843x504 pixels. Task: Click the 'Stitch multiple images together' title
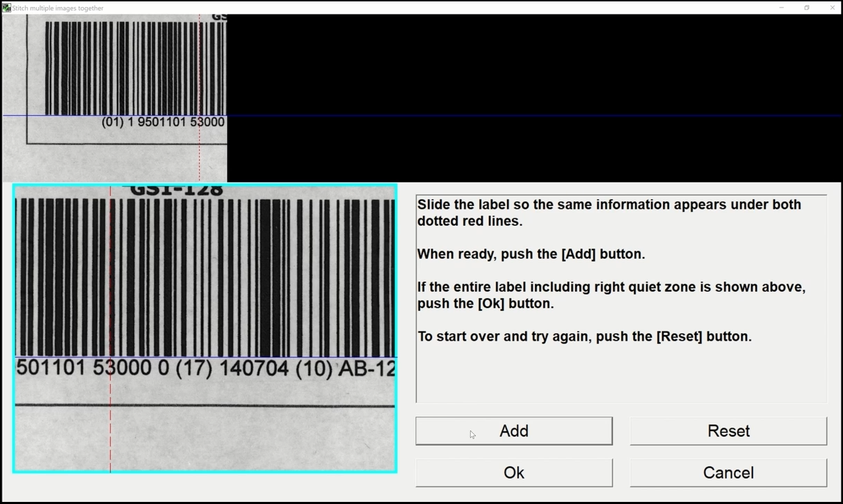pyautogui.click(x=58, y=8)
